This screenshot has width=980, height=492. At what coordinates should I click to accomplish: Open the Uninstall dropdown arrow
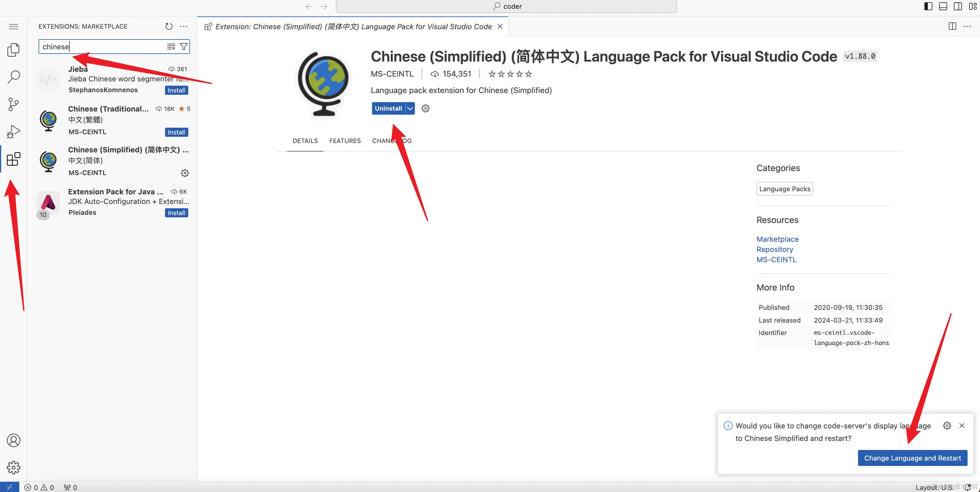(410, 108)
